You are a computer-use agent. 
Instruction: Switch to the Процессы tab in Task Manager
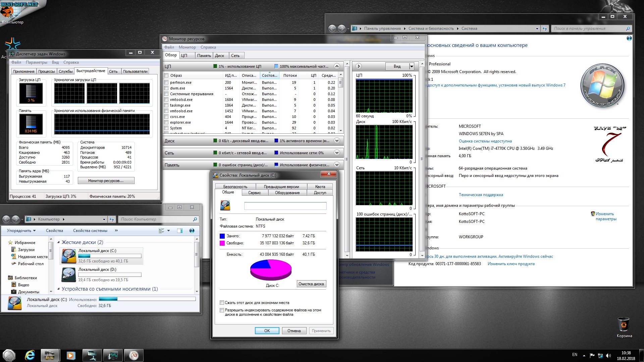point(46,71)
